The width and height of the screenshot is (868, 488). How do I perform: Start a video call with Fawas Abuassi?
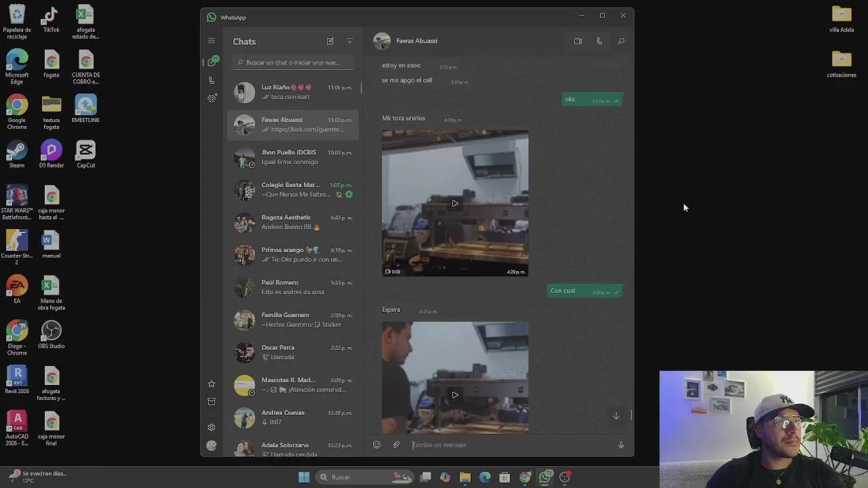(x=578, y=41)
